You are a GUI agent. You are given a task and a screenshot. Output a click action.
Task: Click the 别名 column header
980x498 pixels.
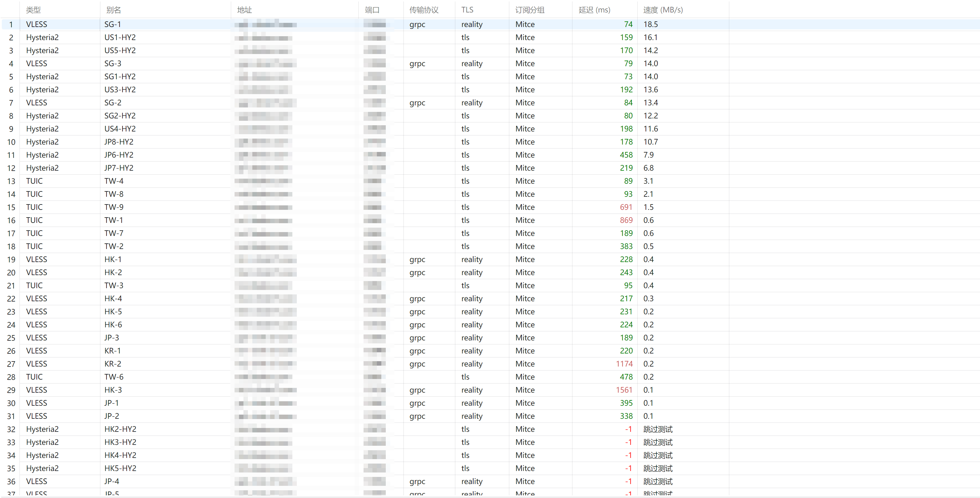tap(165, 10)
